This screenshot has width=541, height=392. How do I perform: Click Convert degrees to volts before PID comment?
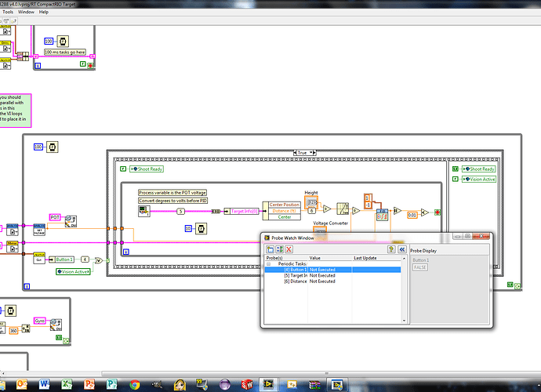pos(172,201)
